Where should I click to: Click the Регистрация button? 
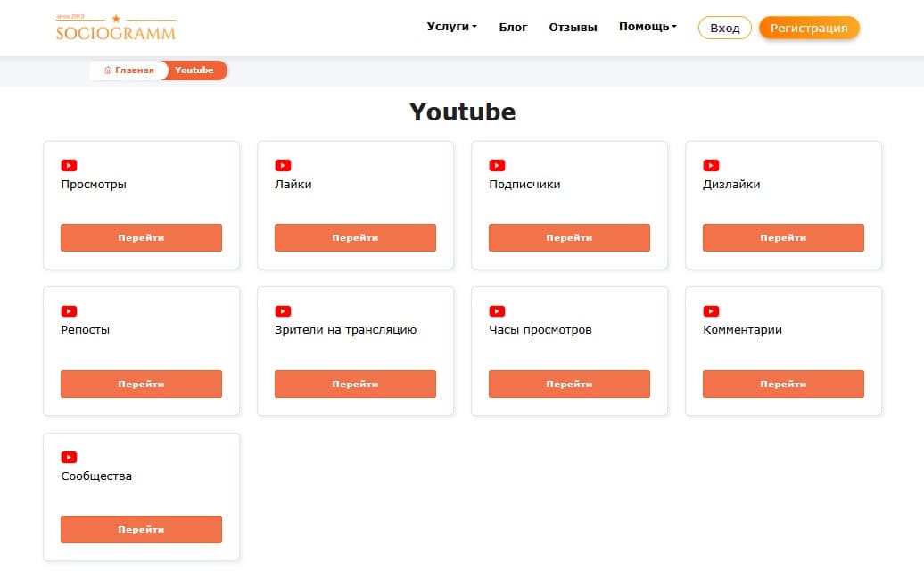pos(809,28)
